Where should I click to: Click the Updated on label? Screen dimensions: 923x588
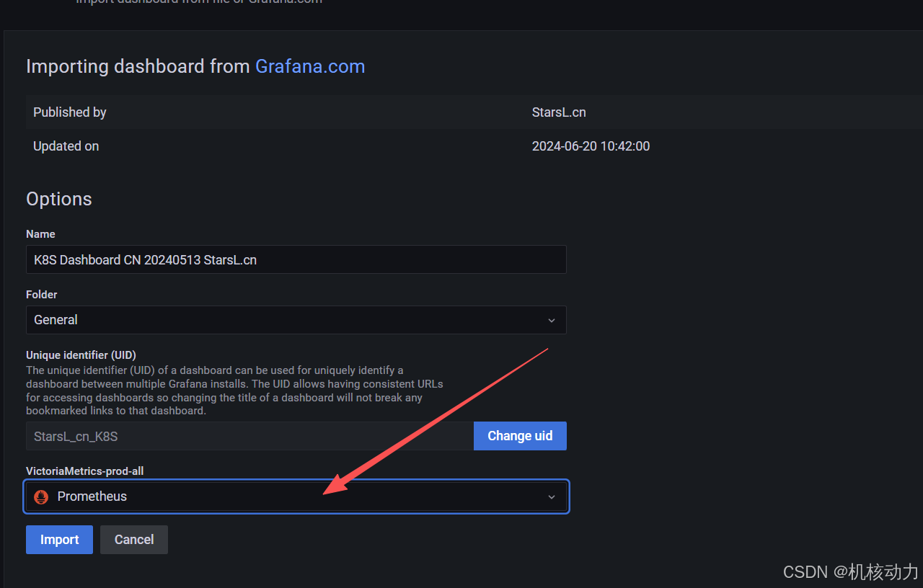(x=66, y=146)
